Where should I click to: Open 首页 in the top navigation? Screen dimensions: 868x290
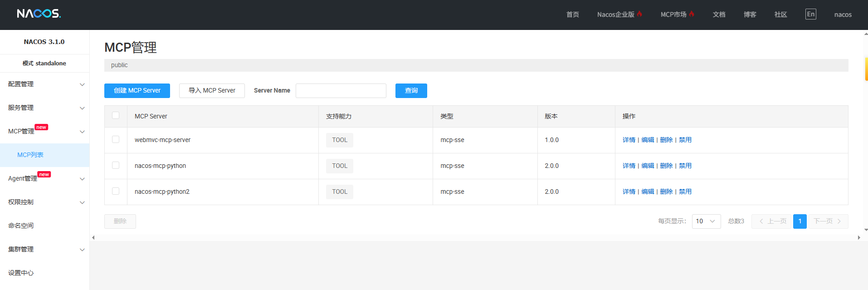[x=573, y=15]
